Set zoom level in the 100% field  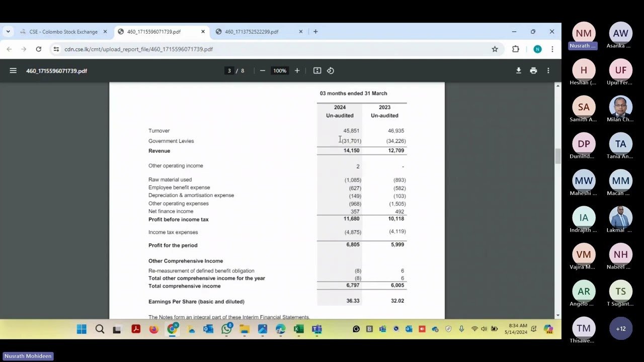coord(279,70)
